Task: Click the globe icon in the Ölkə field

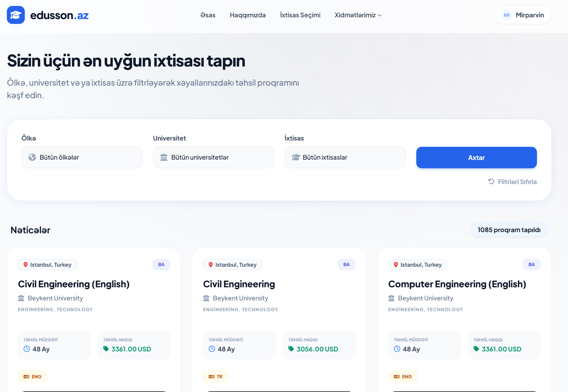Action: 32,157
